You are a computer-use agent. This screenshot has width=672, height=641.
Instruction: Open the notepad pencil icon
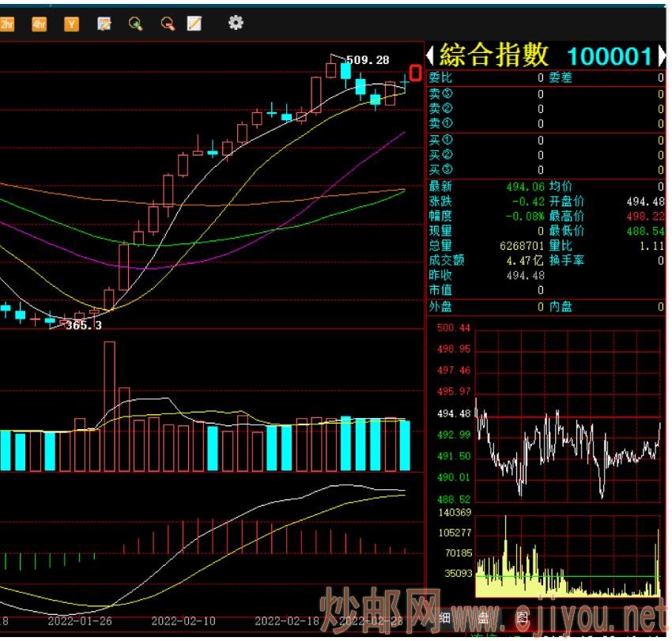coord(194,24)
